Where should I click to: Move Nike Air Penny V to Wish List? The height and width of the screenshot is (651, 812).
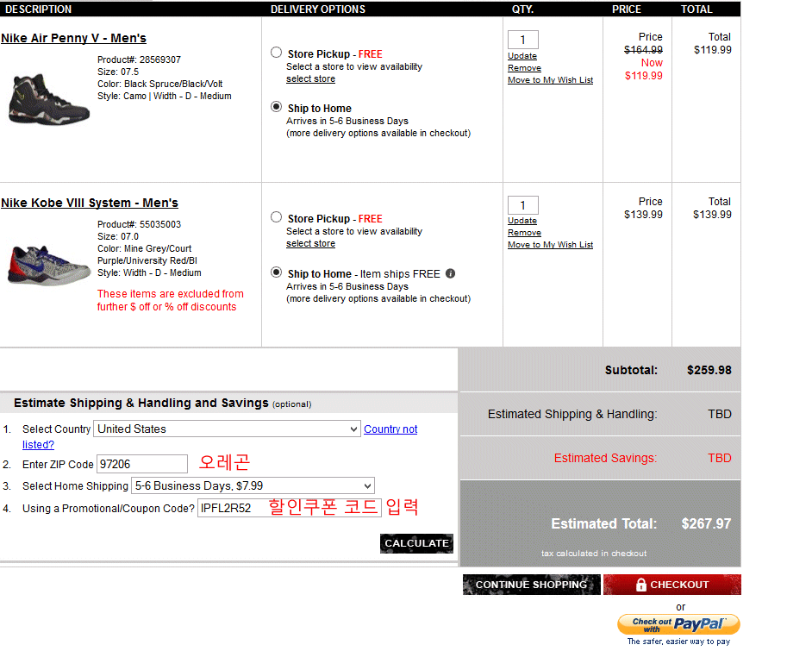(550, 80)
